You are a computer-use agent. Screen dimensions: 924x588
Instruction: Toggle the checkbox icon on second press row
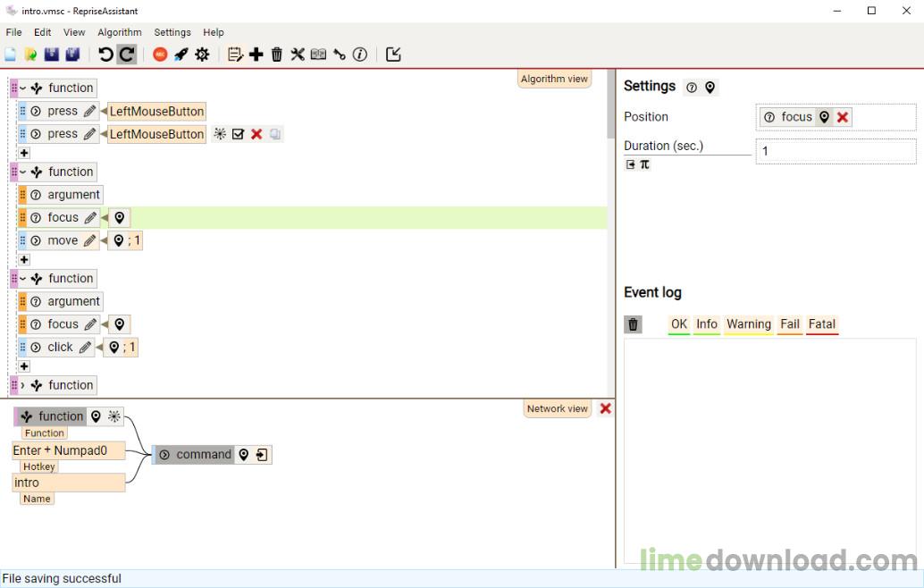[238, 134]
